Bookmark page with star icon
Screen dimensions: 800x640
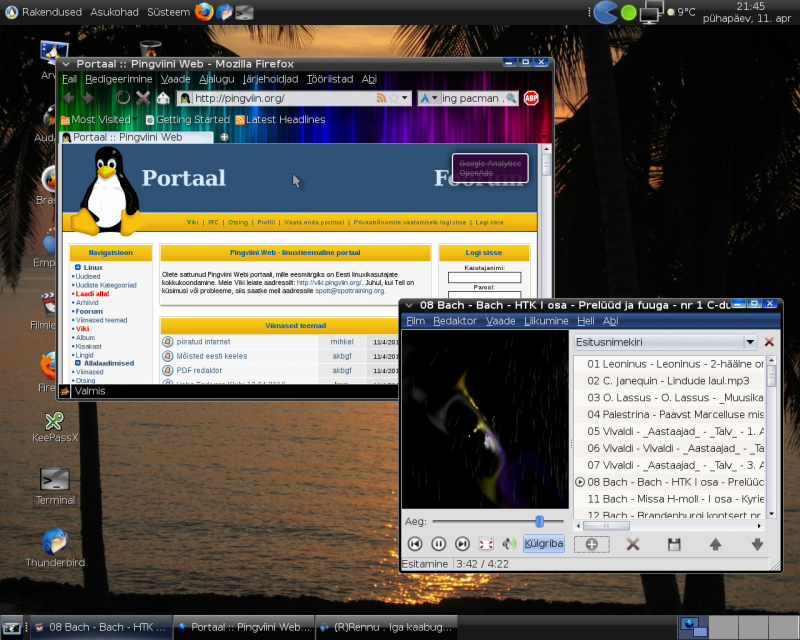pos(393,98)
